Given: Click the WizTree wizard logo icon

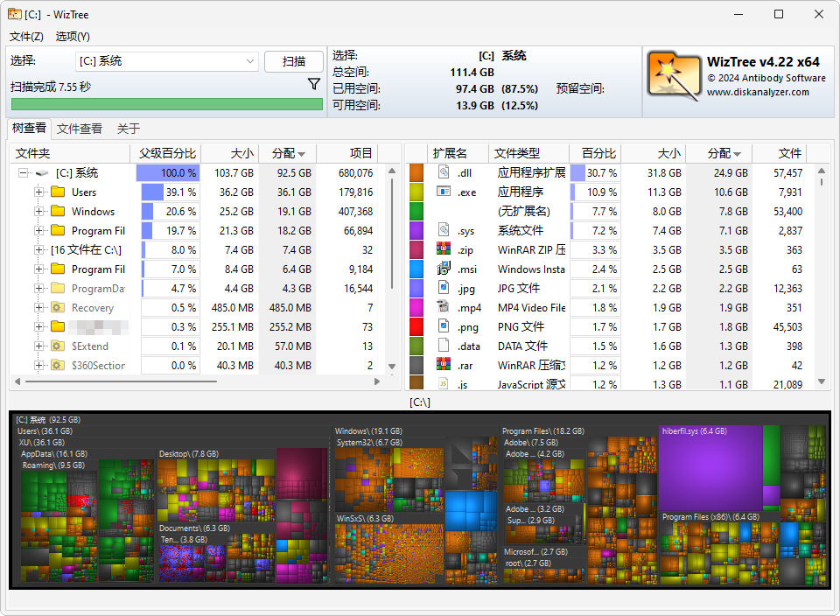Looking at the screenshot, I should [x=674, y=76].
